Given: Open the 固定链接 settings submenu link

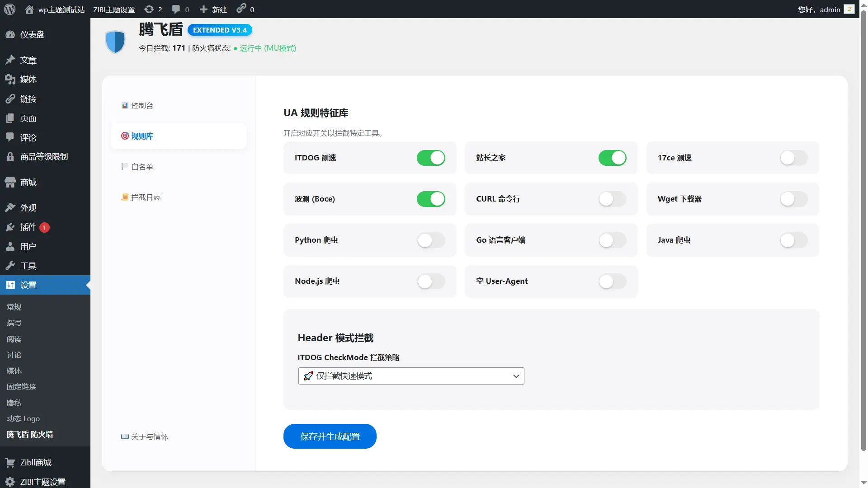Looking at the screenshot, I should click(x=21, y=387).
